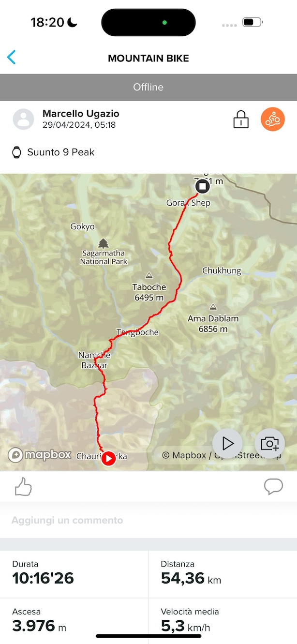Image resolution: width=297 pixels, height=644 pixels.
Task: Open Marcello Ugazio's profile name
Action: click(81, 114)
